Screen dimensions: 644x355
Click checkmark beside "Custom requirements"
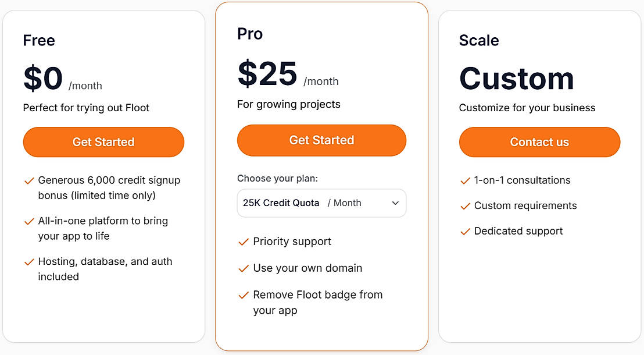click(x=465, y=205)
